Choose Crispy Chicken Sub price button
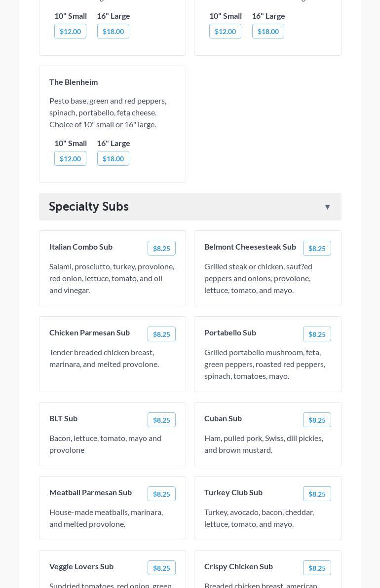This screenshot has height=588, width=380. (x=317, y=568)
